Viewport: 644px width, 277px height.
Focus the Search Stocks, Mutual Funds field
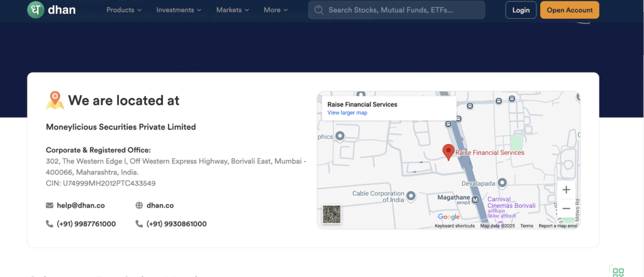click(x=397, y=10)
